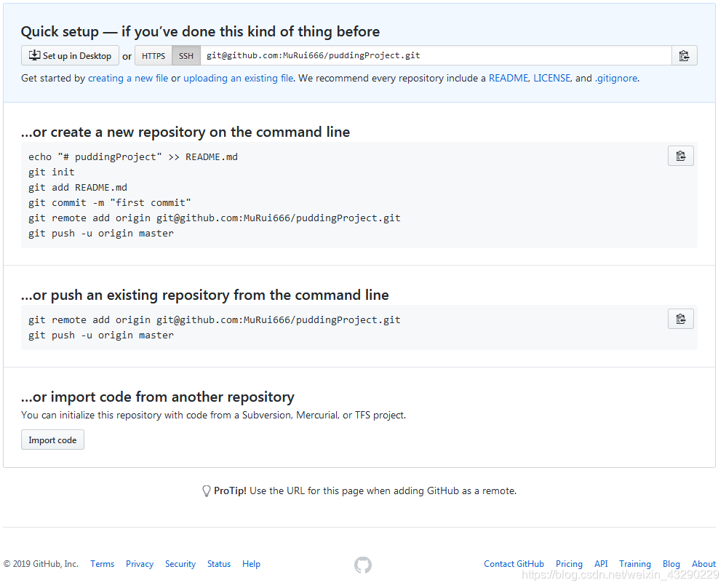Copy the push existing repository commands

click(x=681, y=319)
